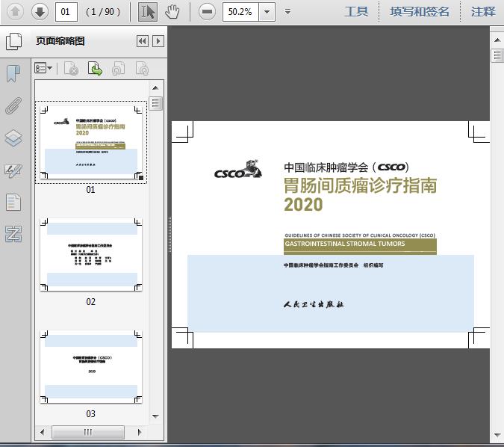The width and height of the screenshot is (504, 447).
Task: Open the attachments paperclip panel
Action: tap(13, 105)
